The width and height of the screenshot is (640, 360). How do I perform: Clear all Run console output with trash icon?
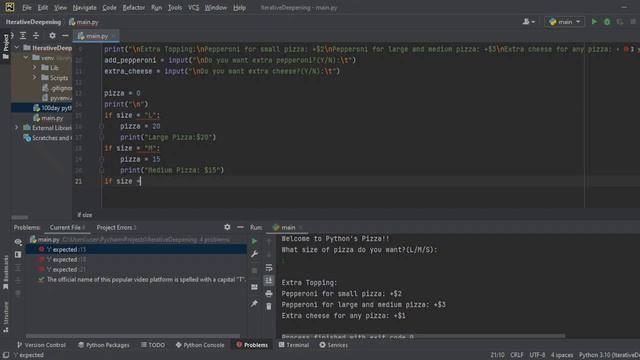click(x=269, y=306)
